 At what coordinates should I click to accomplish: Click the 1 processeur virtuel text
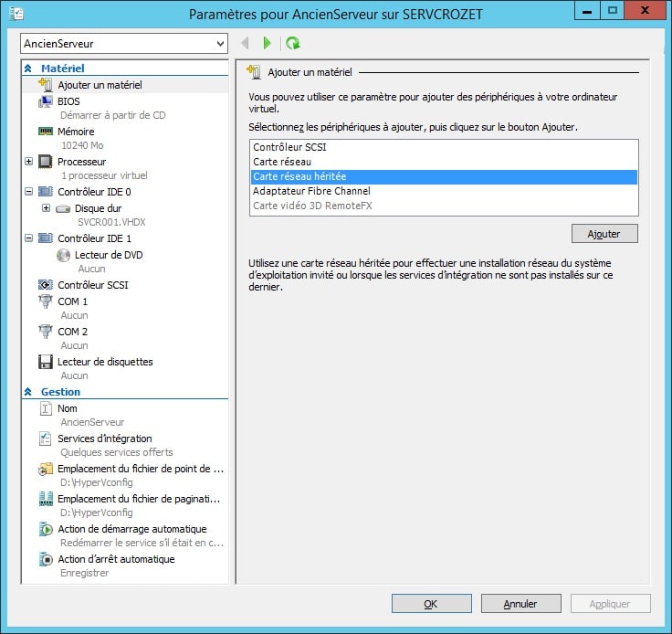[104, 175]
